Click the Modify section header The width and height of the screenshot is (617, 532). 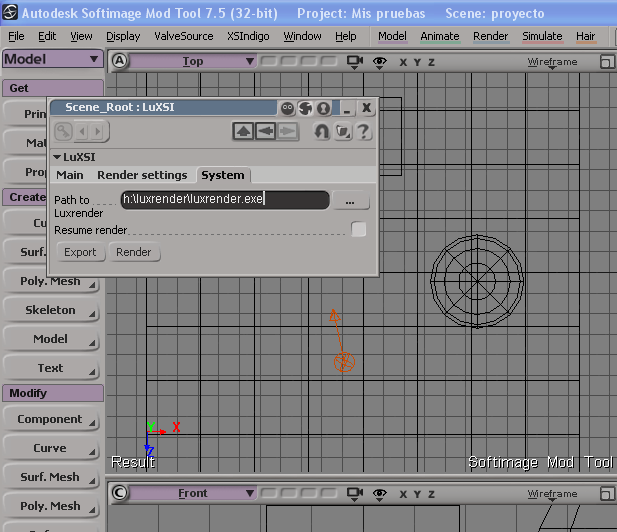[x=53, y=393]
